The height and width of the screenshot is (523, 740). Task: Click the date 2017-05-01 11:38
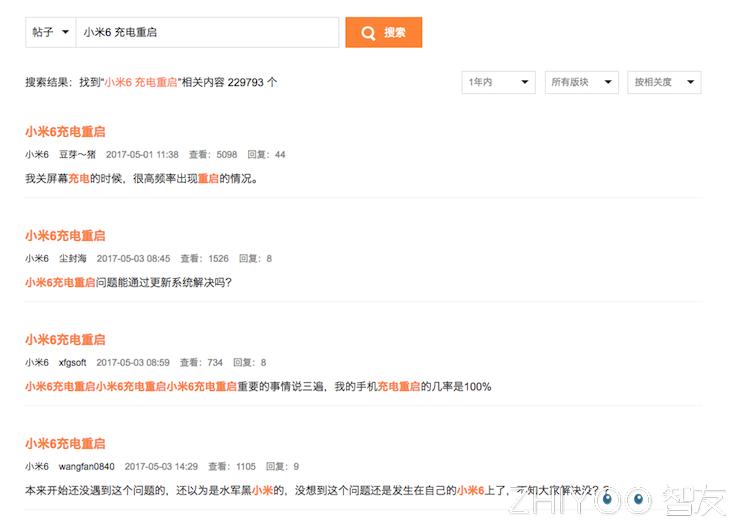pos(142,154)
